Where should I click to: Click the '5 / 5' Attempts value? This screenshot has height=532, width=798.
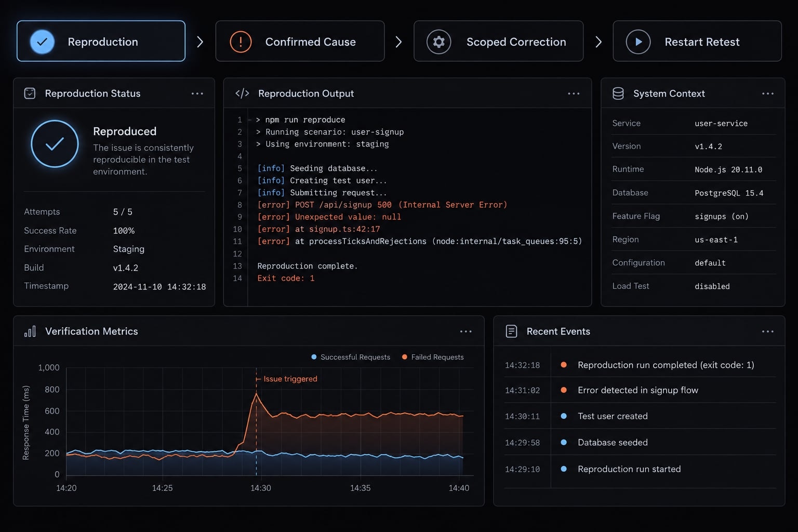[x=123, y=212]
